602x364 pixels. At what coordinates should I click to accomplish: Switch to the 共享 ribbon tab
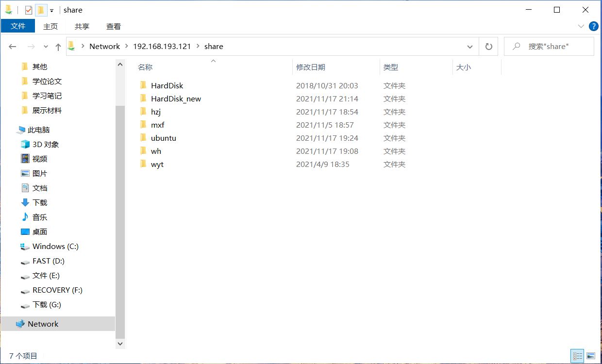click(82, 26)
